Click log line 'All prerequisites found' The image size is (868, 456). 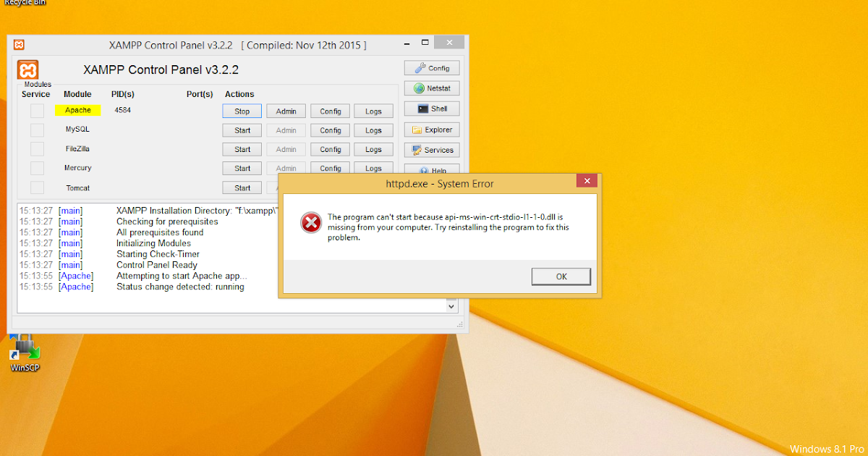pos(160,232)
